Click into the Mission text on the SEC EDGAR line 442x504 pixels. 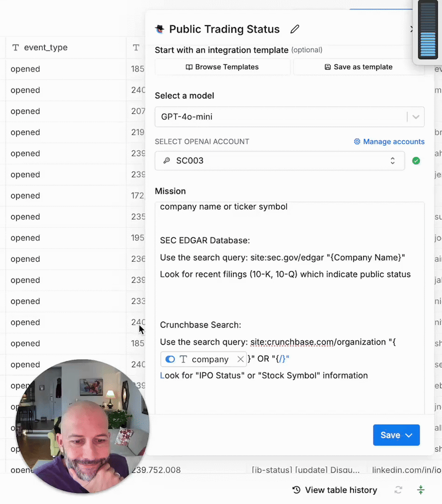[x=205, y=241]
